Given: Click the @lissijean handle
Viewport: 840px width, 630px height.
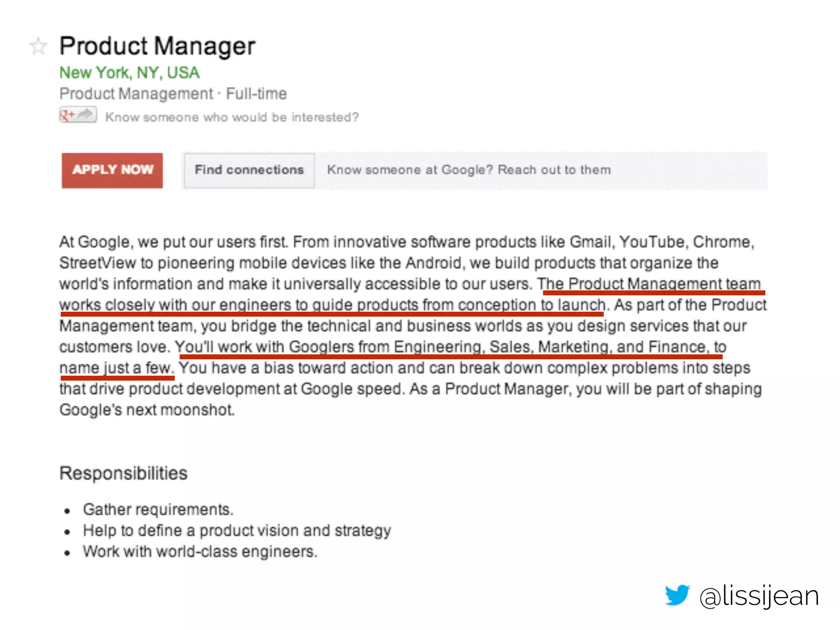Looking at the screenshot, I should [x=759, y=596].
